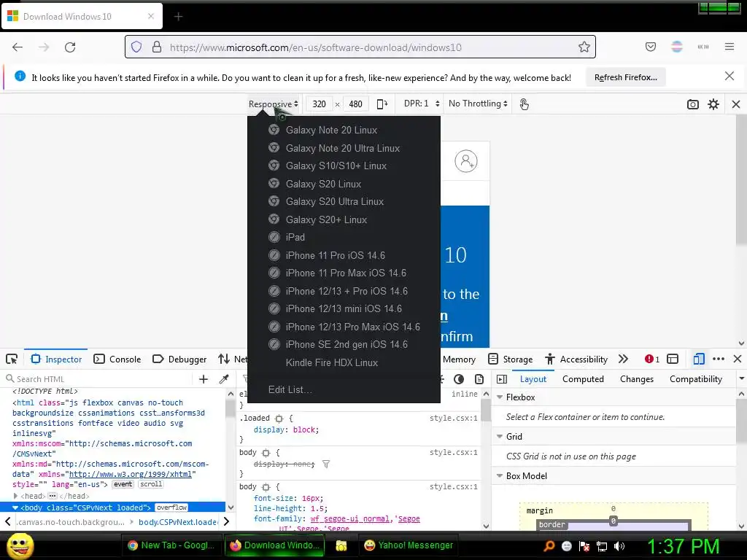Viewport: 747px width, 560px height.
Task: Click the add node plus icon
Action: pos(204,379)
